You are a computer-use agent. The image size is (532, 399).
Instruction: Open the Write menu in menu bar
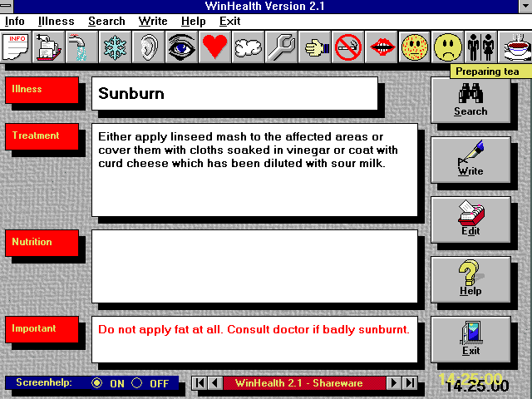(x=153, y=21)
